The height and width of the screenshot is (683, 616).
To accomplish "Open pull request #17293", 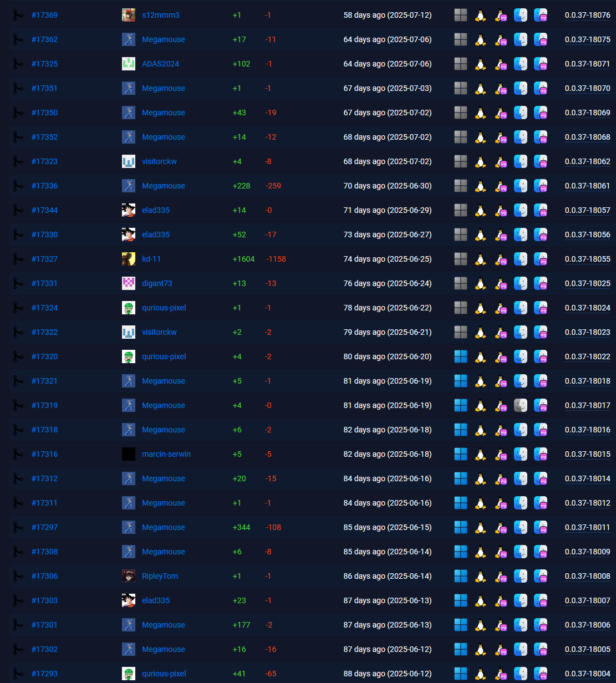I will coord(44,674).
